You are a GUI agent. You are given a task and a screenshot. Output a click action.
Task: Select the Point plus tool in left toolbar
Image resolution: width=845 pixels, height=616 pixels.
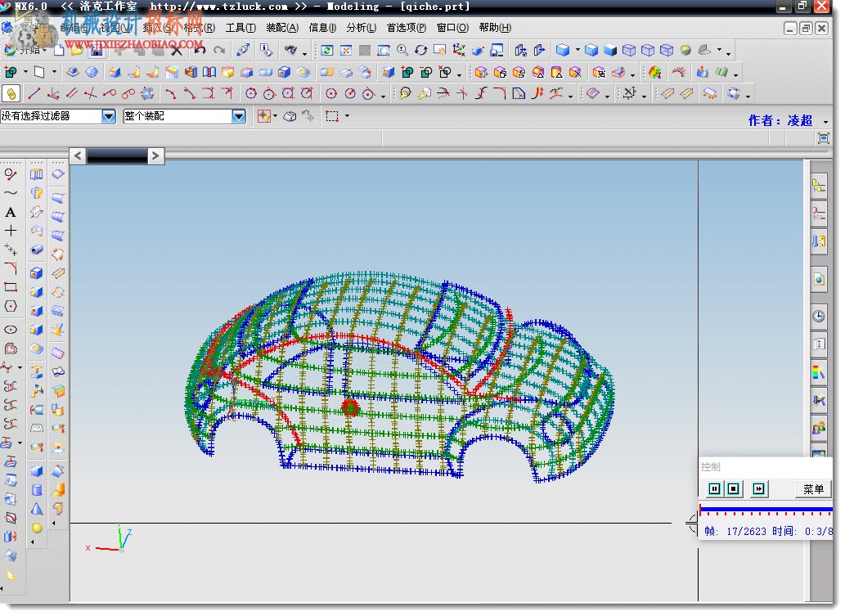pyautogui.click(x=11, y=231)
